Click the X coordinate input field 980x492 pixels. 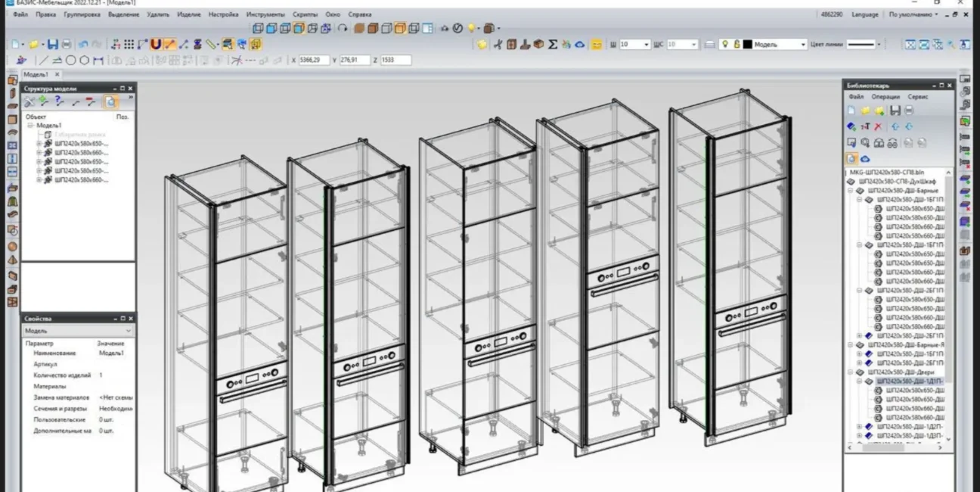[315, 60]
